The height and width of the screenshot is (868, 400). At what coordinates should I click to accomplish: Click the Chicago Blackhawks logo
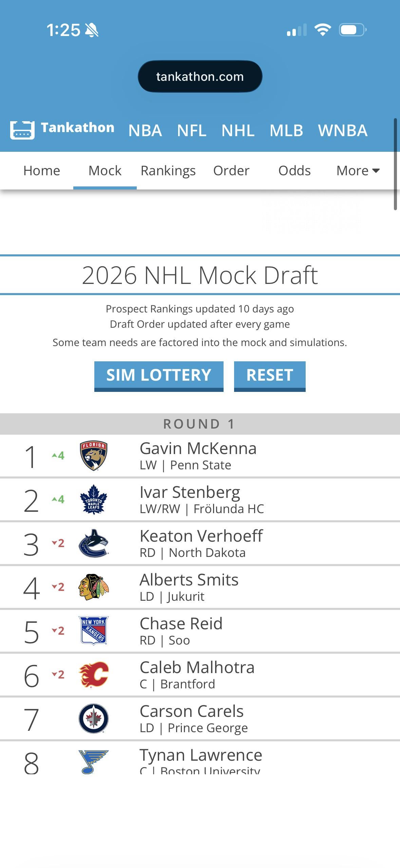(94, 587)
